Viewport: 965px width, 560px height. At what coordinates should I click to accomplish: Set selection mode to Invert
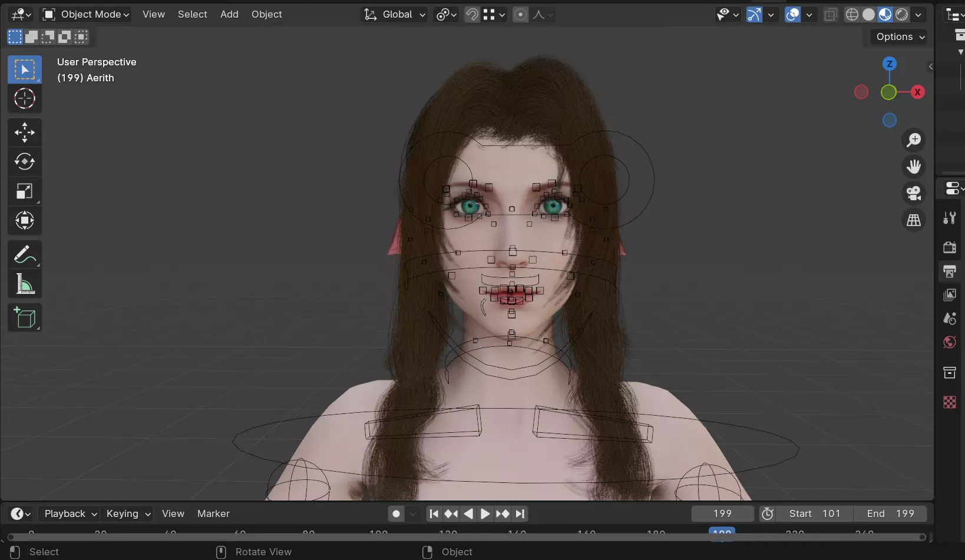(x=64, y=37)
